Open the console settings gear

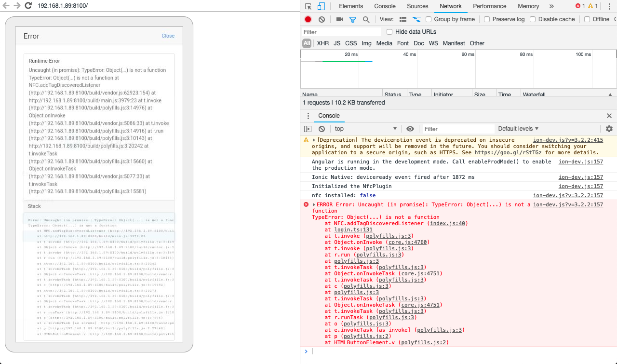point(609,129)
